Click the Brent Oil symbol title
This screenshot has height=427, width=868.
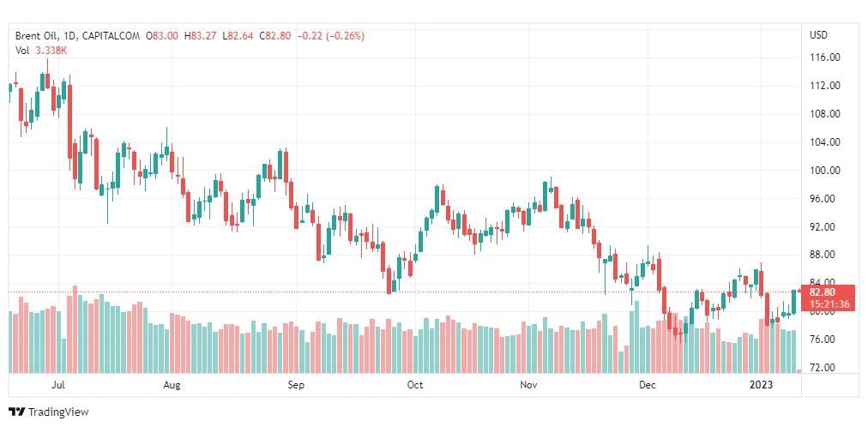click(37, 36)
